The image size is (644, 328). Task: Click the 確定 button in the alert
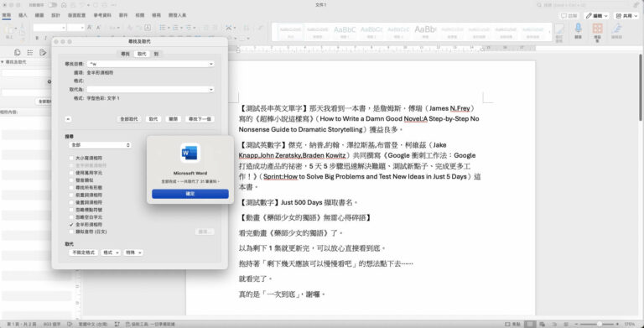(x=190, y=194)
